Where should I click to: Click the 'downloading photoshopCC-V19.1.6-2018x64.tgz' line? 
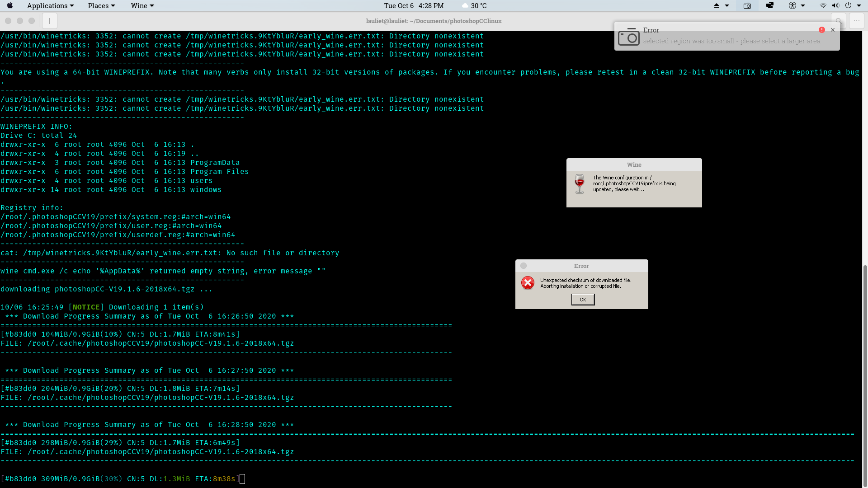tap(106, 289)
